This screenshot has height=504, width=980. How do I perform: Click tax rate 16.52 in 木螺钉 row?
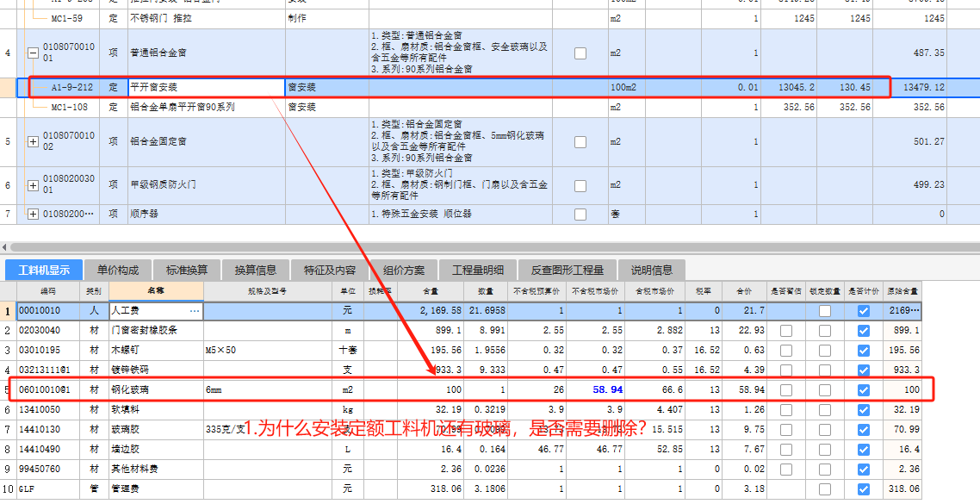pos(708,351)
